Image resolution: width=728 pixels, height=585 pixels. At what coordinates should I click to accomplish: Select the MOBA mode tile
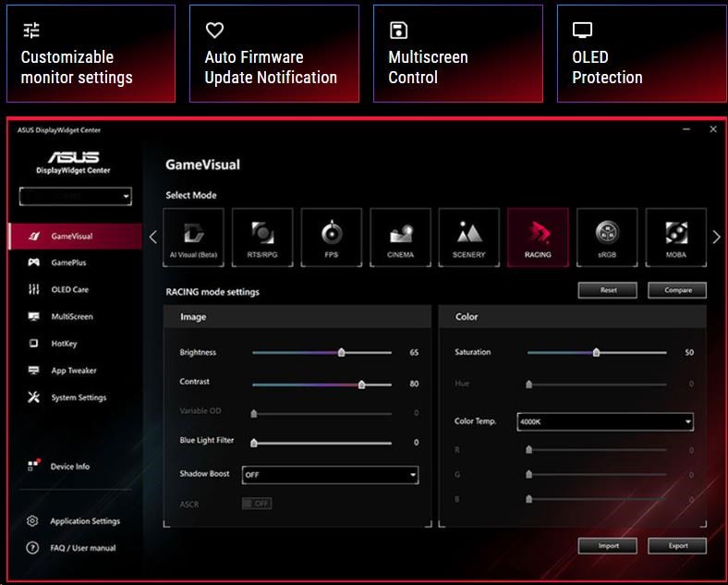(676, 238)
